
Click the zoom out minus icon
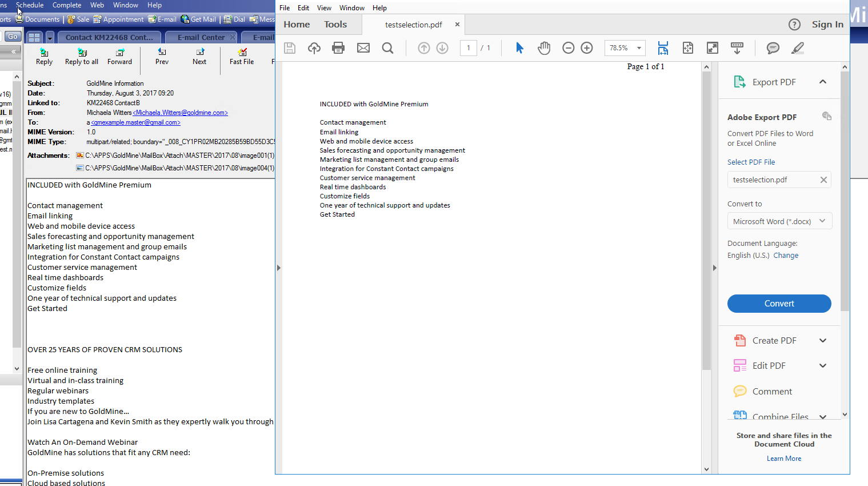coord(568,48)
